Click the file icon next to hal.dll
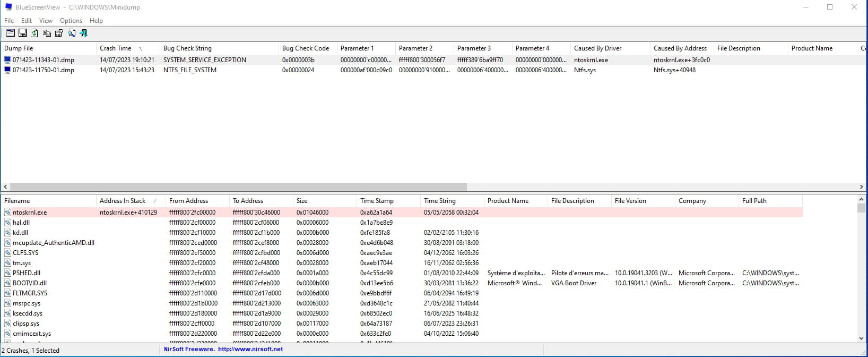 pyautogui.click(x=7, y=223)
